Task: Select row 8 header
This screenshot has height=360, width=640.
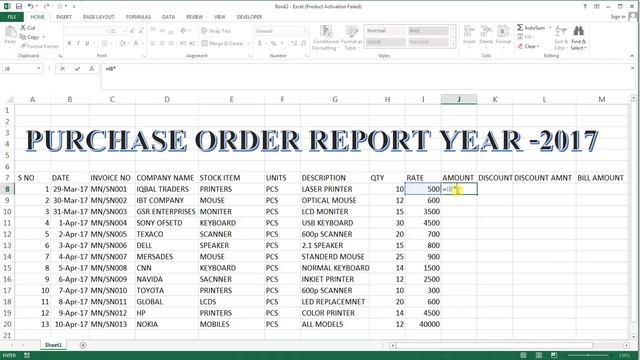Action: coord(7,189)
